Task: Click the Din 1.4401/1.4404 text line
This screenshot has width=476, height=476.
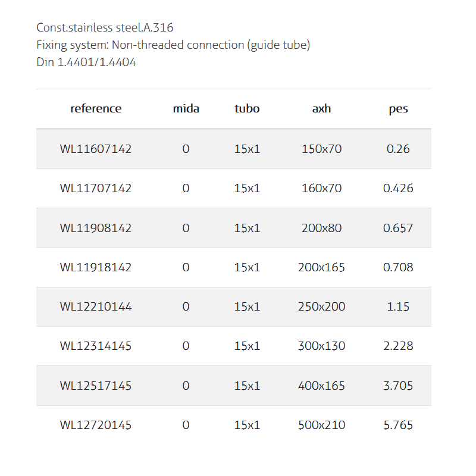Action: [x=86, y=62]
